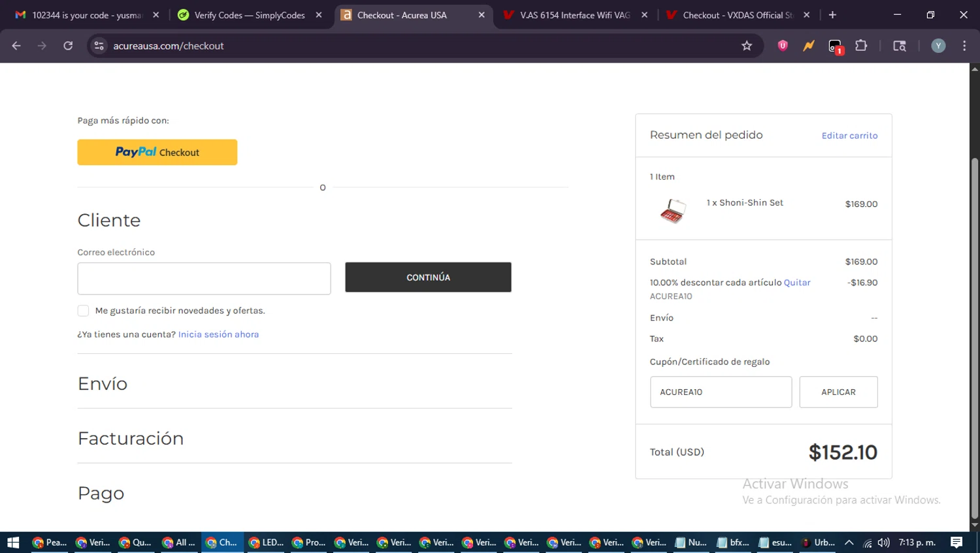980x553 pixels.
Task: Click the scrollbar down arrow
Action: pos(975,525)
